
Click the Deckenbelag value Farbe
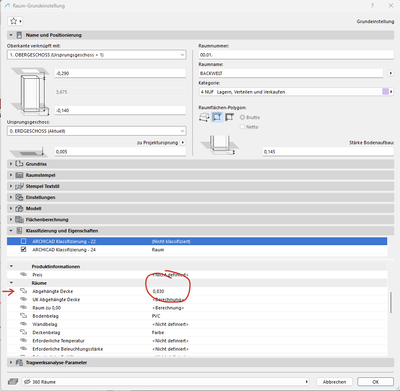coord(158,332)
